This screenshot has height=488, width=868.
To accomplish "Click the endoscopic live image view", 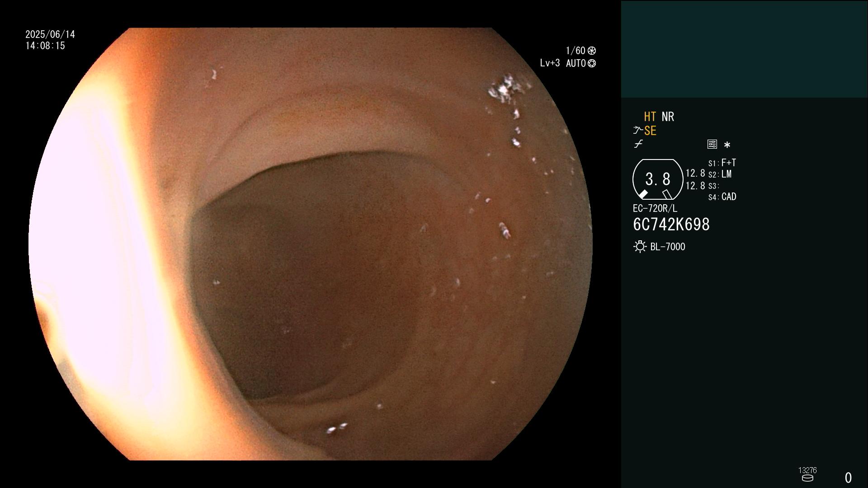I will pos(311,244).
